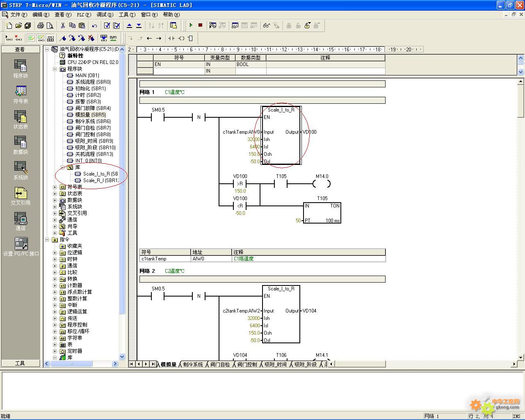Open print preview from toolbar
The height and width of the screenshot is (420, 525).
coord(50,25)
